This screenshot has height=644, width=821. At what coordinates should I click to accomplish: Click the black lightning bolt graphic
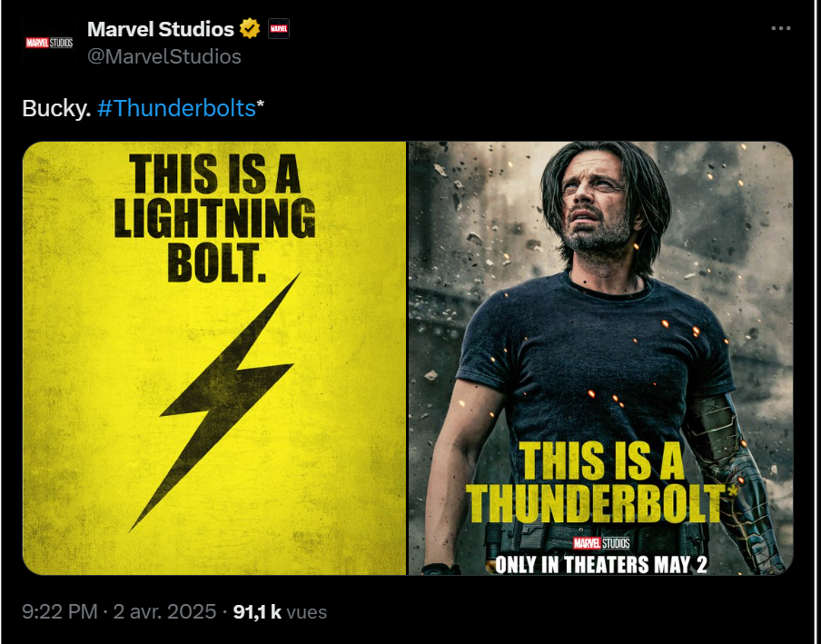pyautogui.click(x=214, y=402)
